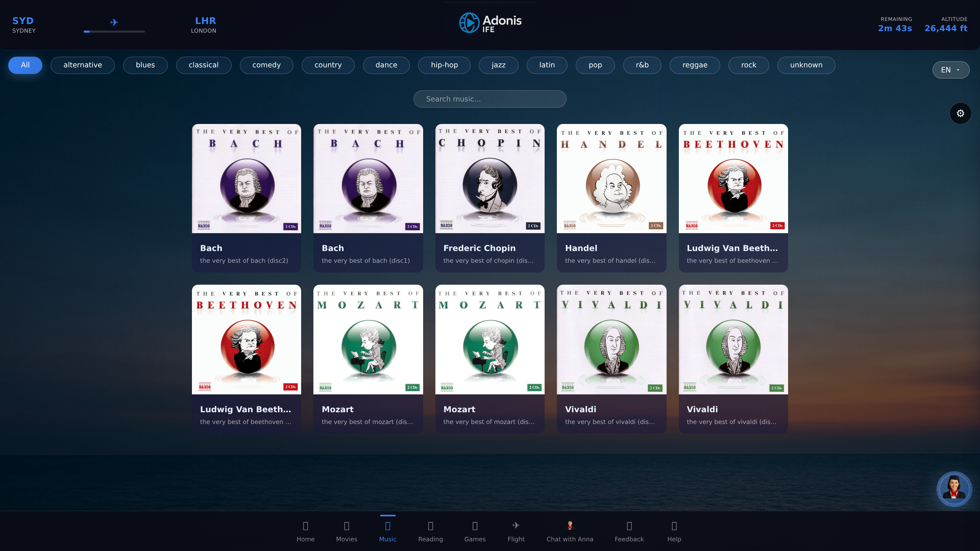Open first-row Beethoven album cover
Viewport: 980px width, 551px height.
click(x=733, y=178)
